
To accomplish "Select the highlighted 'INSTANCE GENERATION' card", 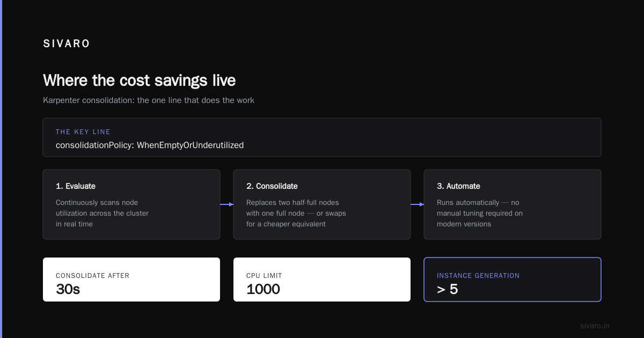I will coord(513,280).
